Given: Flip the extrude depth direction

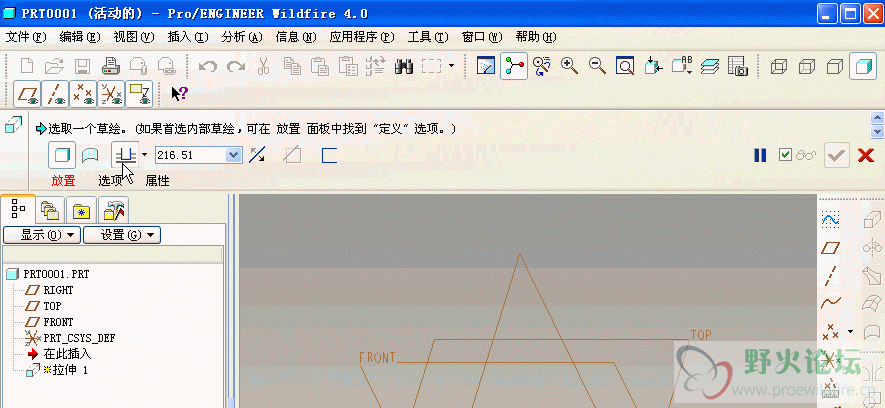Looking at the screenshot, I should point(257,155).
